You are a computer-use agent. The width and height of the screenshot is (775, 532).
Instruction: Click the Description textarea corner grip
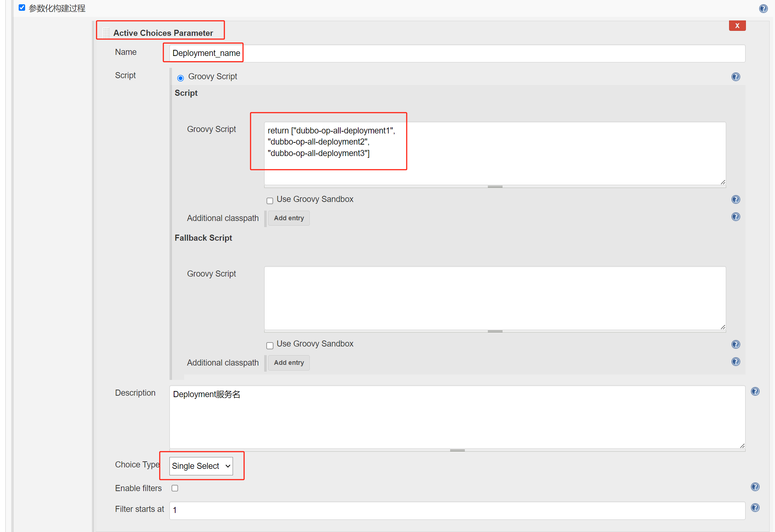click(x=742, y=446)
